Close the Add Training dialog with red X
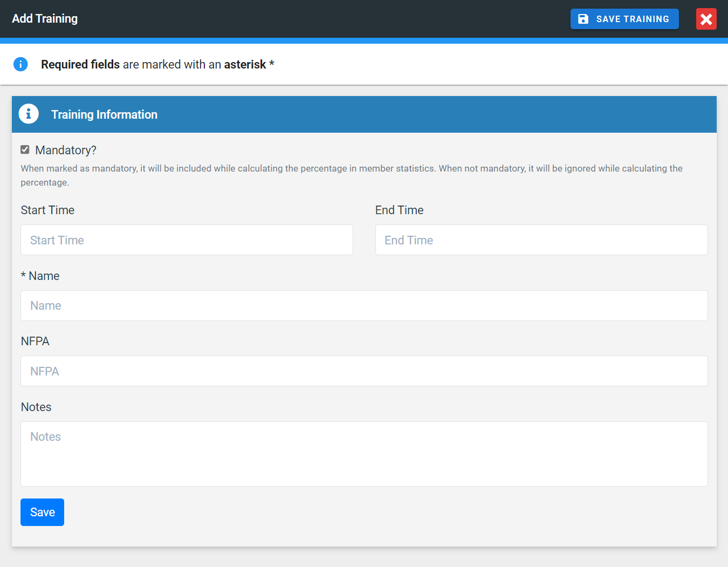 click(x=706, y=19)
